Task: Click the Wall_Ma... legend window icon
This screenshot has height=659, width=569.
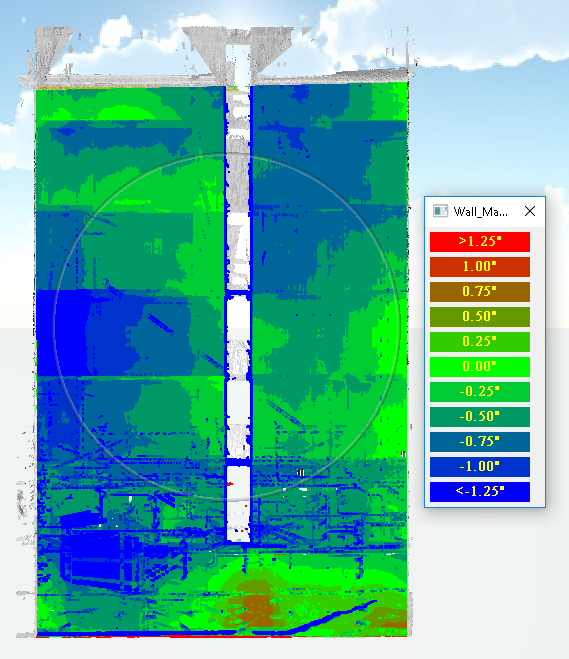Action: 440,211
